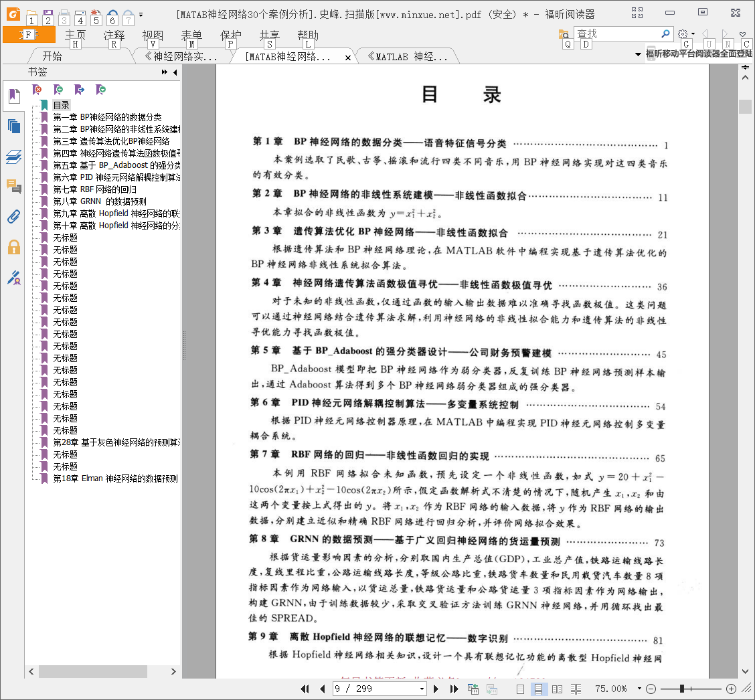The image size is (755, 700).
Task: Open the Pages thumbnails sidebar icon
Action: [14, 126]
